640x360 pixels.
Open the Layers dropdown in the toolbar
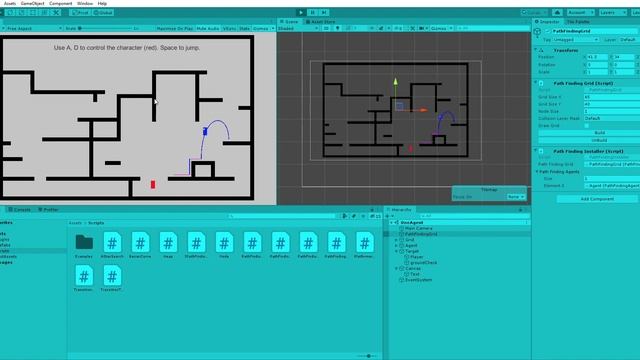click(612, 13)
